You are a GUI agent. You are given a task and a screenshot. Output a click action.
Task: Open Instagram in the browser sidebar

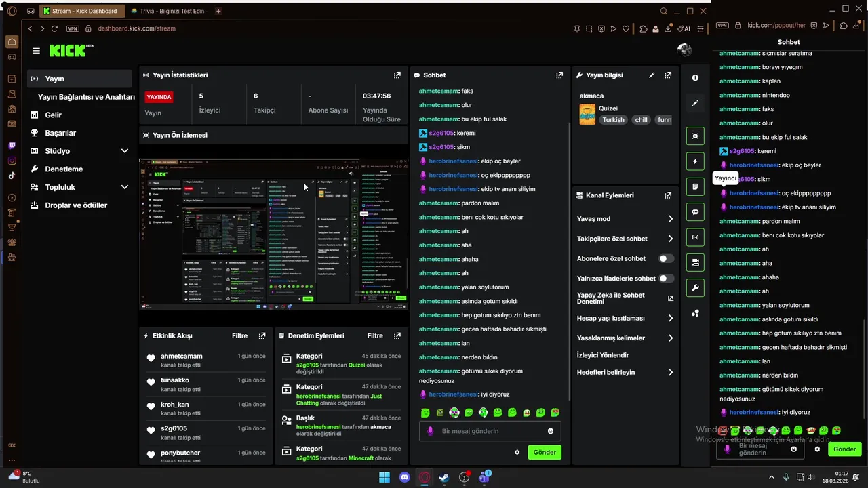point(12,161)
